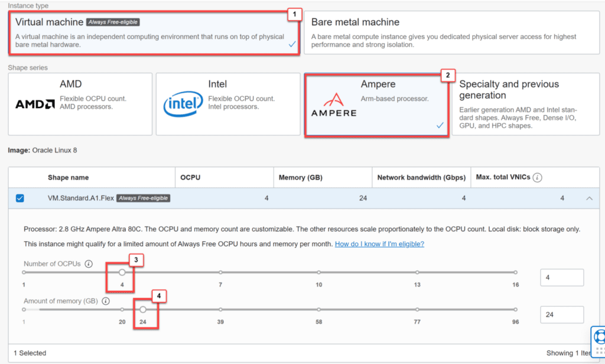
Task: Select the Bare metal machine option
Action: click(451, 32)
